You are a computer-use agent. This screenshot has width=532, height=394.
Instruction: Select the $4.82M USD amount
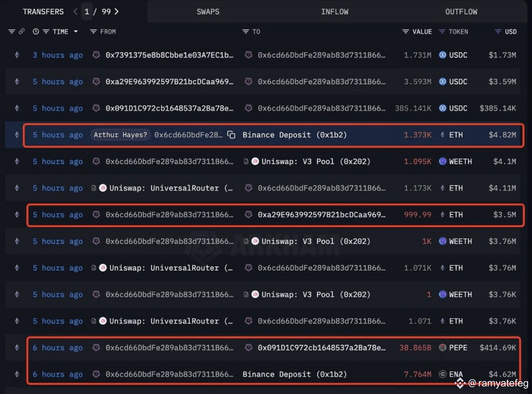(502, 135)
